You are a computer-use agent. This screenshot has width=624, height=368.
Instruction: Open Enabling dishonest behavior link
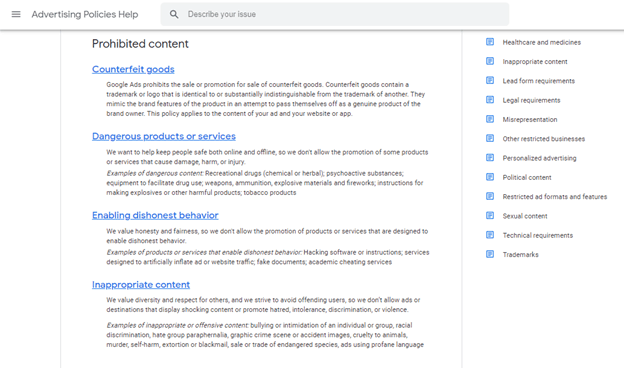155,215
